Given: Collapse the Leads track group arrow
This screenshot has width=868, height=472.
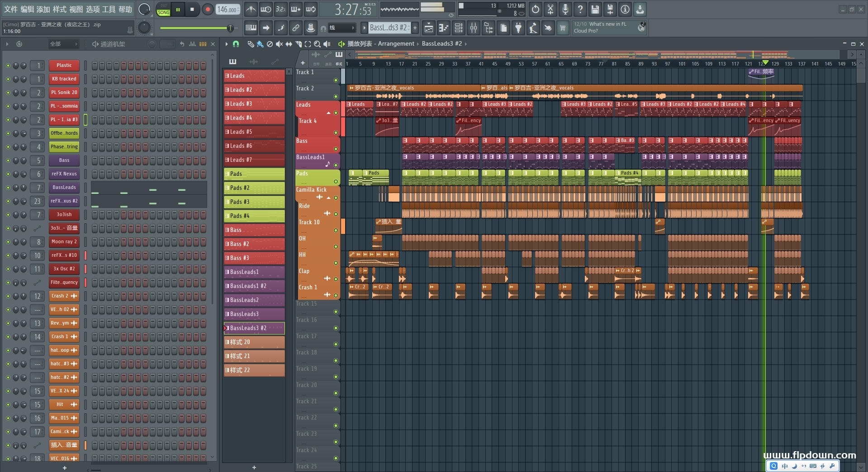Looking at the screenshot, I should pos(328,113).
